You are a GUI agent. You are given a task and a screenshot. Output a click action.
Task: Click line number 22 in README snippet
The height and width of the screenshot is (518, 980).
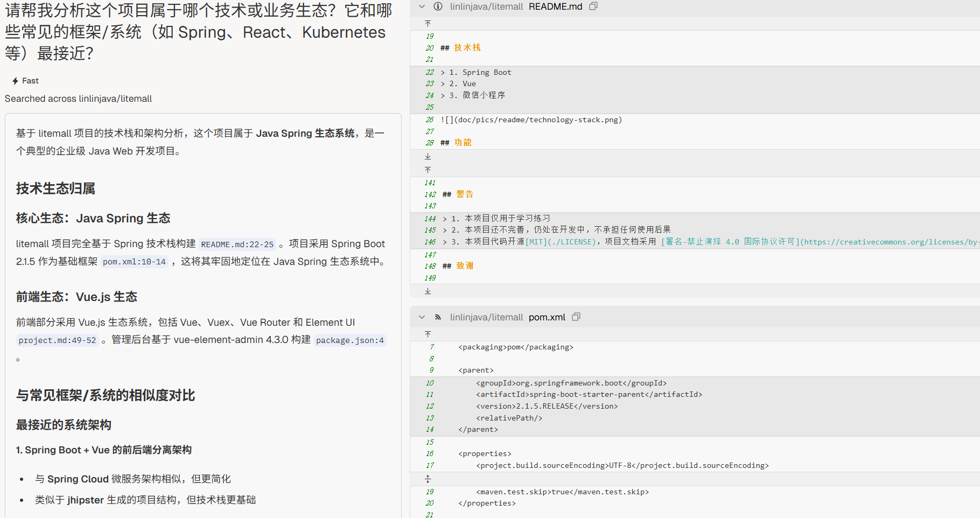click(x=430, y=72)
